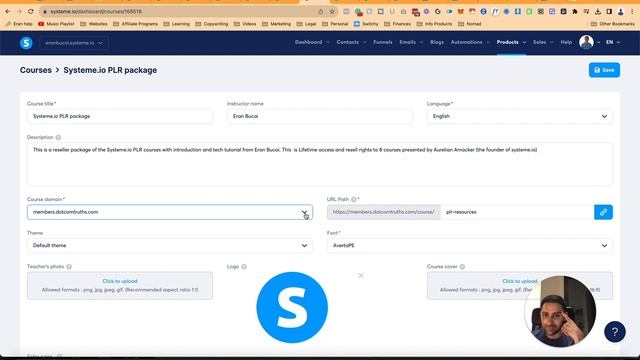Viewport: 640px width, 360px height.
Task: Open the Funnels menu item
Action: tap(382, 42)
